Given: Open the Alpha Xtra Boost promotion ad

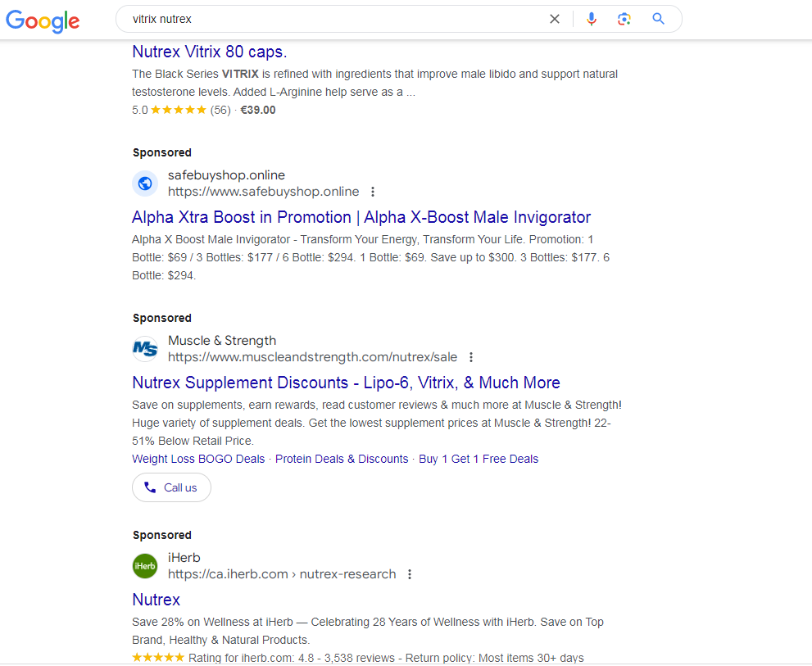Looking at the screenshot, I should [361, 217].
